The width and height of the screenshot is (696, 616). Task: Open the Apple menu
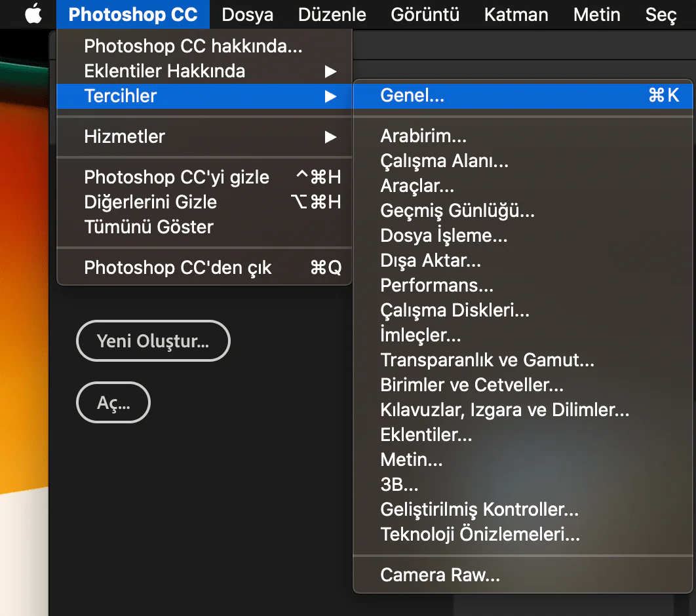[x=33, y=14]
